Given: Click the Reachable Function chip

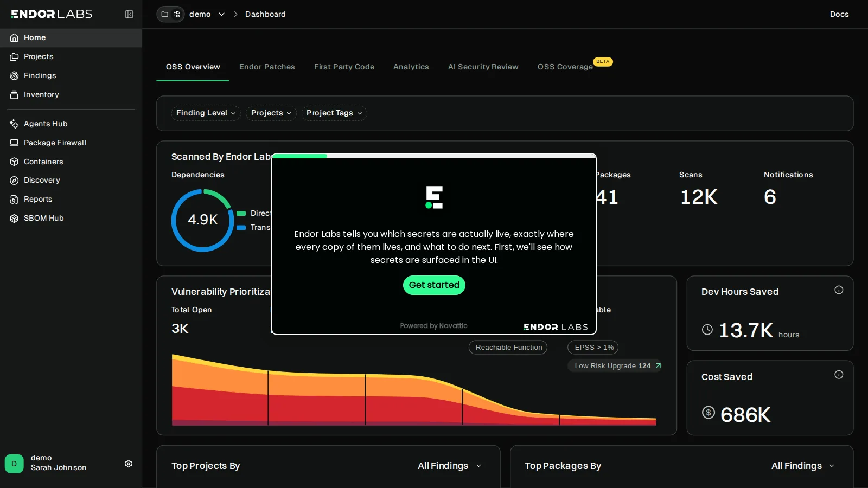Looking at the screenshot, I should pyautogui.click(x=508, y=348).
